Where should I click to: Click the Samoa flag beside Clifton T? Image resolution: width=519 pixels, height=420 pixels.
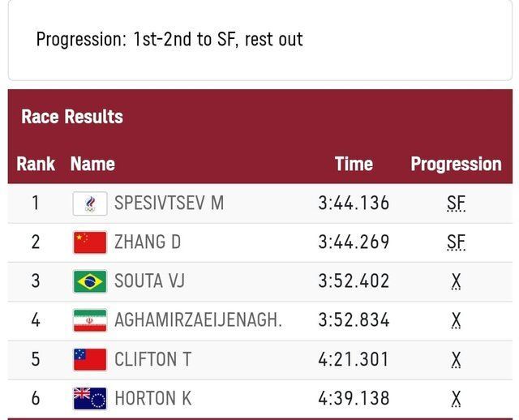click(90, 359)
